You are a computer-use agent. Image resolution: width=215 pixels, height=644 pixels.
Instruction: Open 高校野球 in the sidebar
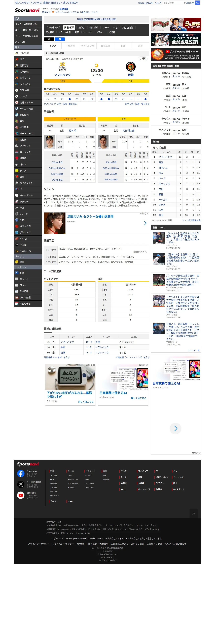tap(28, 66)
